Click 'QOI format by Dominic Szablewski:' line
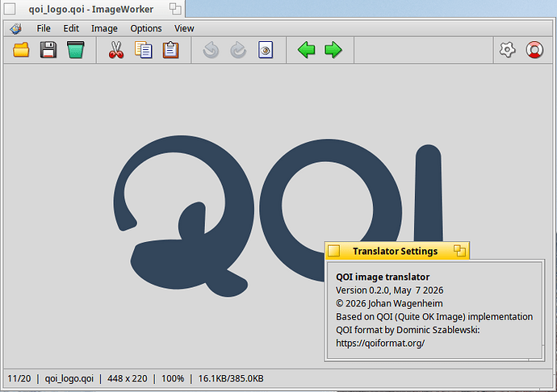Image resolution: width=557 pixels, height=392 pixels. pos(408,330)
